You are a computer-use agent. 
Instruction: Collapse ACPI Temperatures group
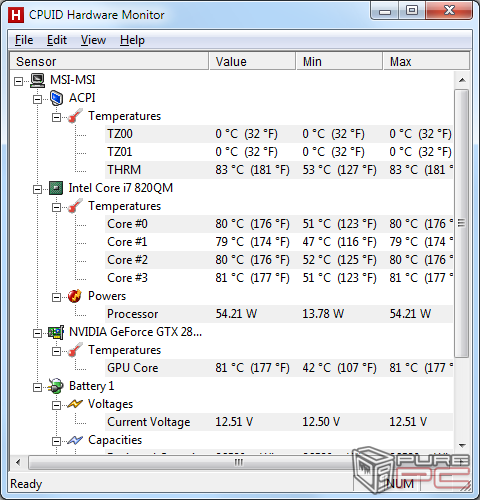[57, 117]
